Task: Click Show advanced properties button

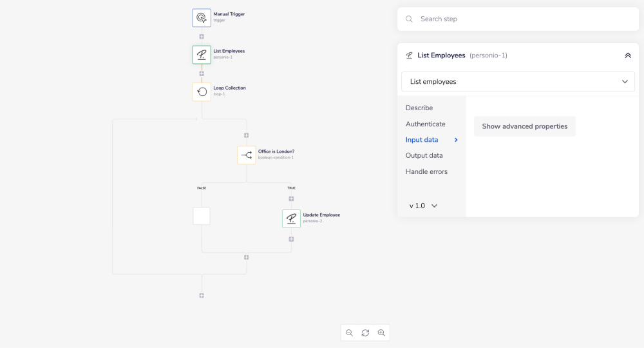Action: coord(524,126)
